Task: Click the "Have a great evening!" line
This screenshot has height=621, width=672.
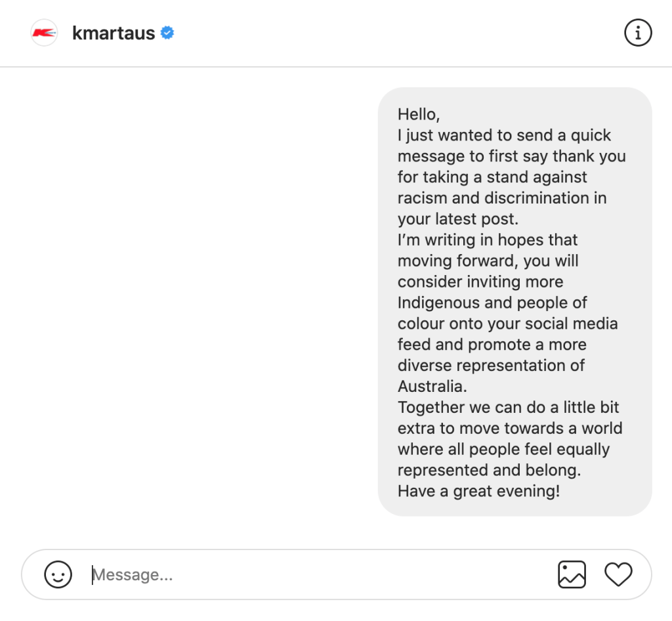Action: coord(478,491)
